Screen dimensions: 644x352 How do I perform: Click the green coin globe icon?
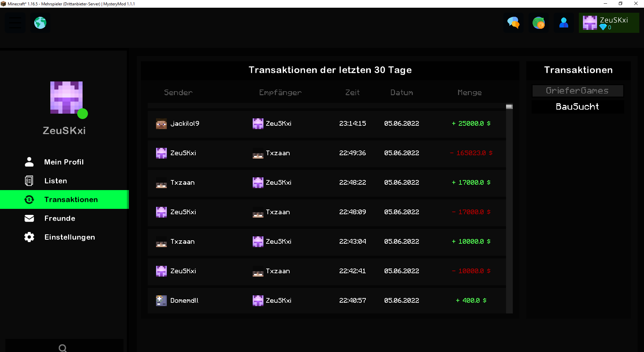[539, 23]
